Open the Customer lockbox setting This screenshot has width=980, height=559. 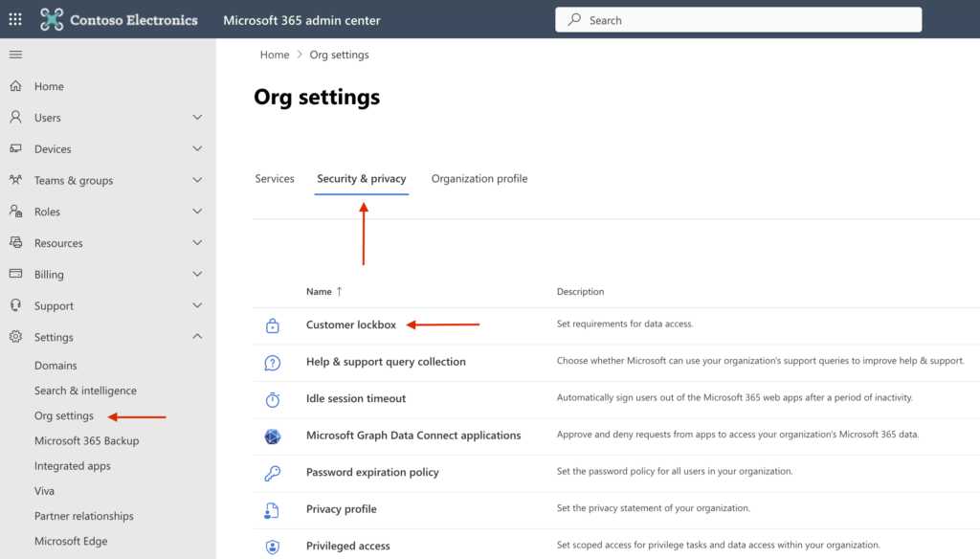tap(351, 325)
